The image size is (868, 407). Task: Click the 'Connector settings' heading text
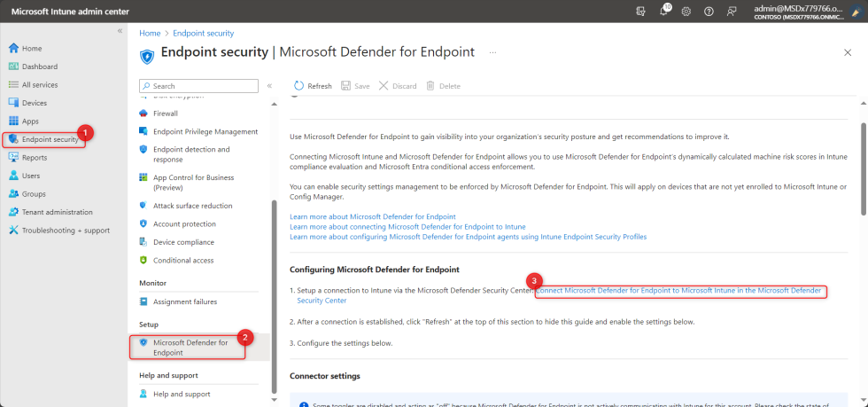324,376
